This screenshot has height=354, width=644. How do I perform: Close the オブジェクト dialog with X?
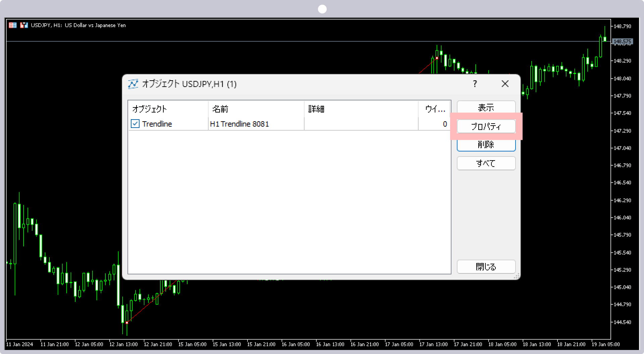coord(505,84)
